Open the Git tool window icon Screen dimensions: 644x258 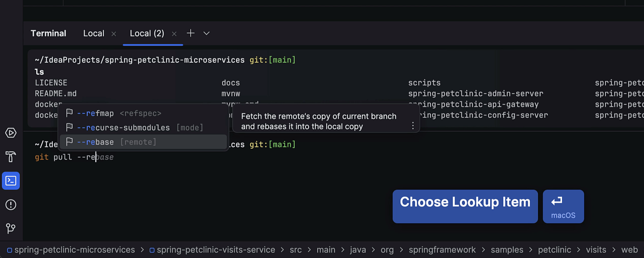click(x=11, y=228)
